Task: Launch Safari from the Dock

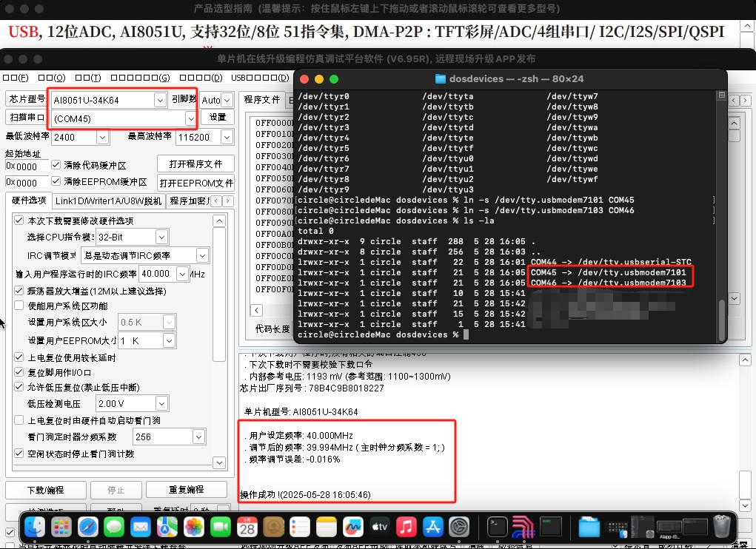Action: (88, 527)
